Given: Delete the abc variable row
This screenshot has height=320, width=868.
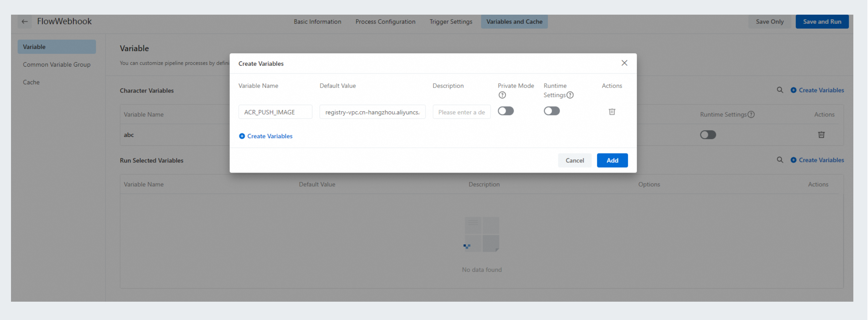Looking at the screenshot, I should 821,135.
